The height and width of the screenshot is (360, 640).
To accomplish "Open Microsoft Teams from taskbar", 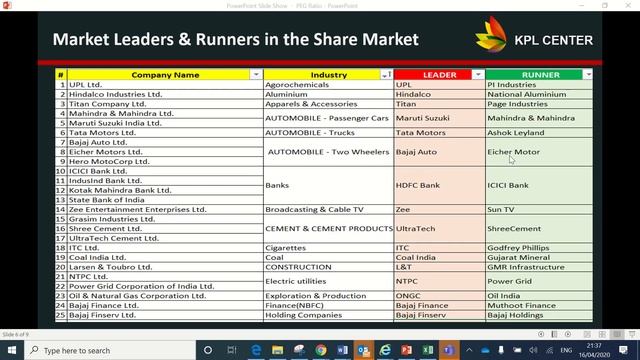I will pyautogui.click(x=449, y=350).
